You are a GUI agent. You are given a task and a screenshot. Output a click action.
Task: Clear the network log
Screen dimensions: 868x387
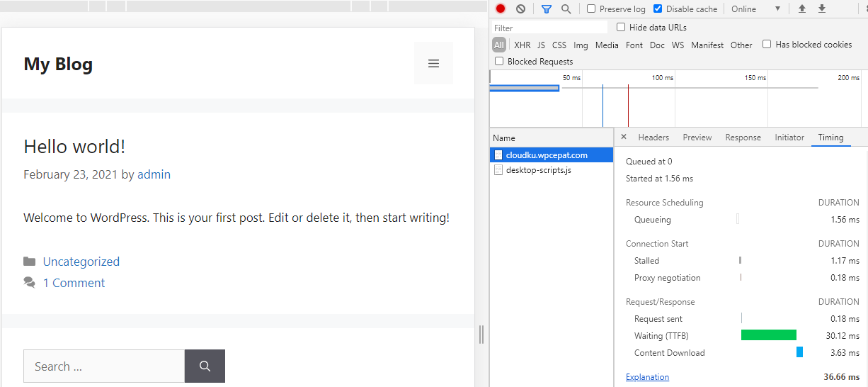[x=520, y=9]
